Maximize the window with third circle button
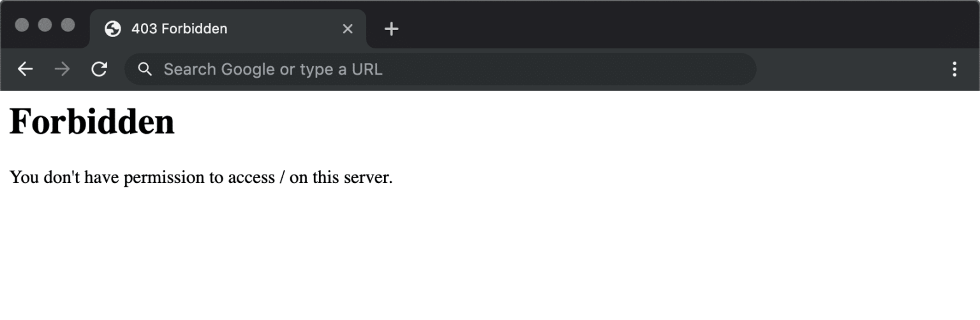 click(68, 25)
